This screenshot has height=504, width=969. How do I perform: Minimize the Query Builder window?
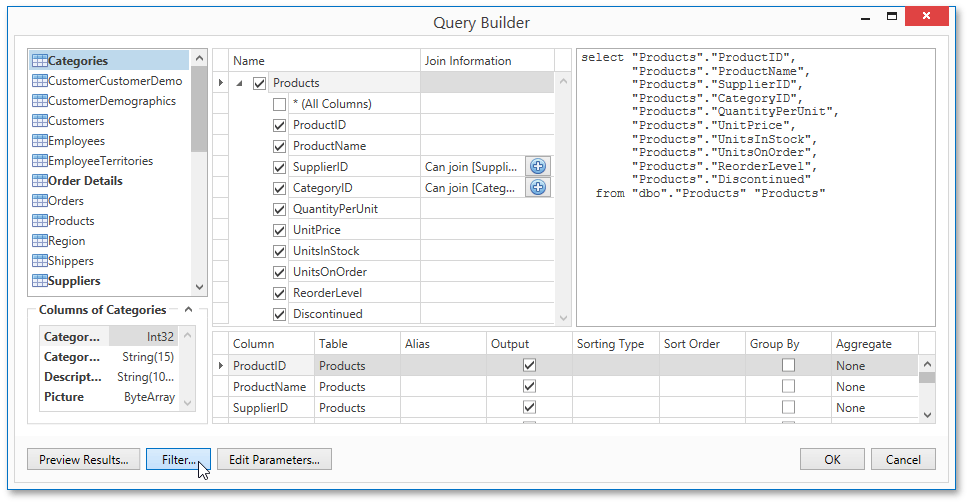pos(866,17)
